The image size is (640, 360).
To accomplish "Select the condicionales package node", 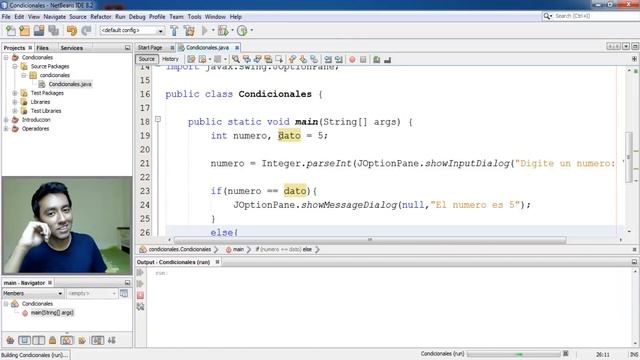I will coord(54,75).
